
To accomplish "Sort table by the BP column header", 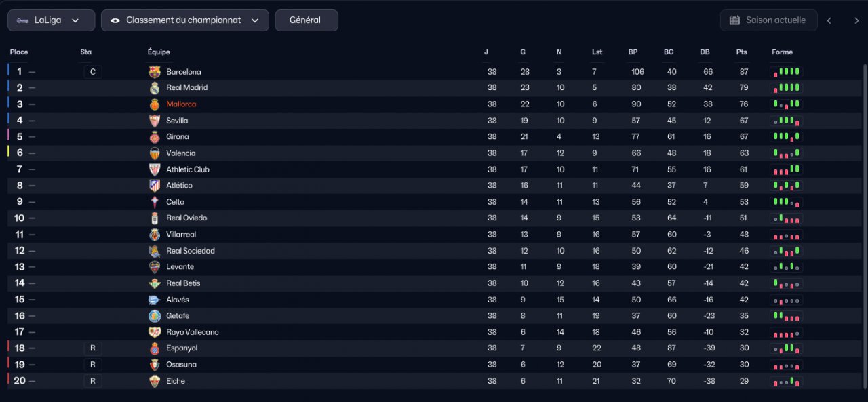I will 633,52.
